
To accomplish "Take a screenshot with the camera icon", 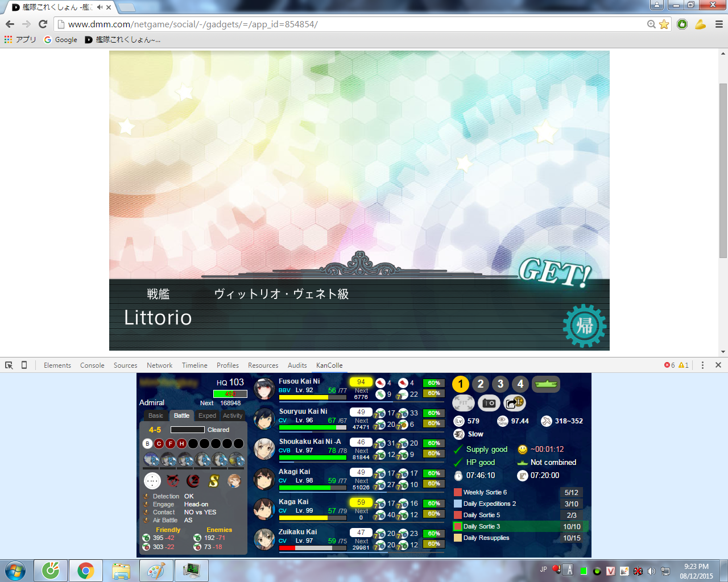I will pos(489,403).
